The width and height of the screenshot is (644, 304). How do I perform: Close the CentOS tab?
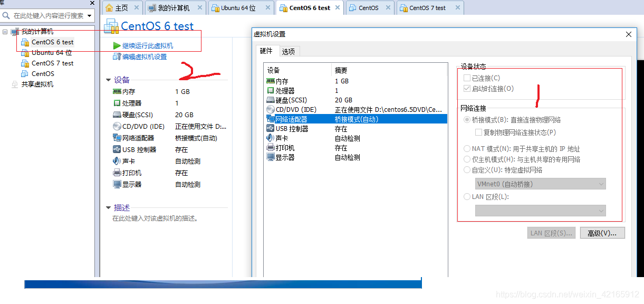pyautogui.click(x=388, y=8)
